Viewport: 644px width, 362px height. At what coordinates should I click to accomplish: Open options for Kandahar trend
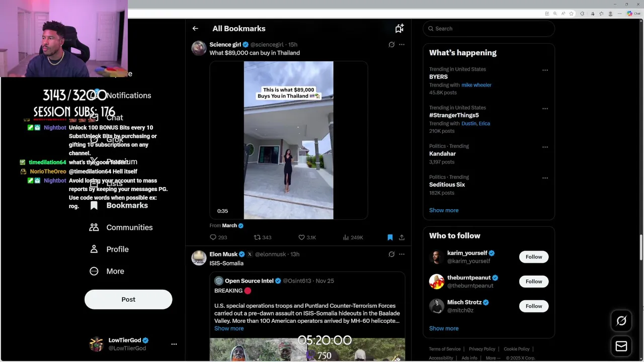[545, 147]
